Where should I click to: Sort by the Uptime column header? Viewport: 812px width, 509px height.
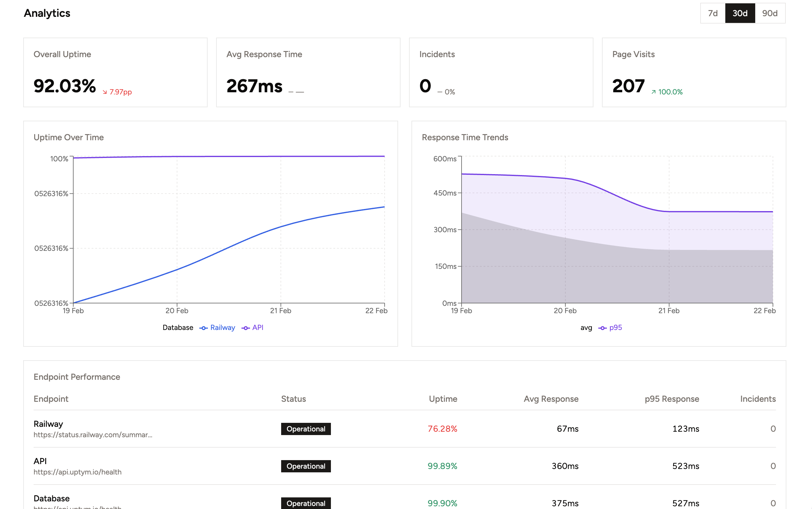pos(443,399)
